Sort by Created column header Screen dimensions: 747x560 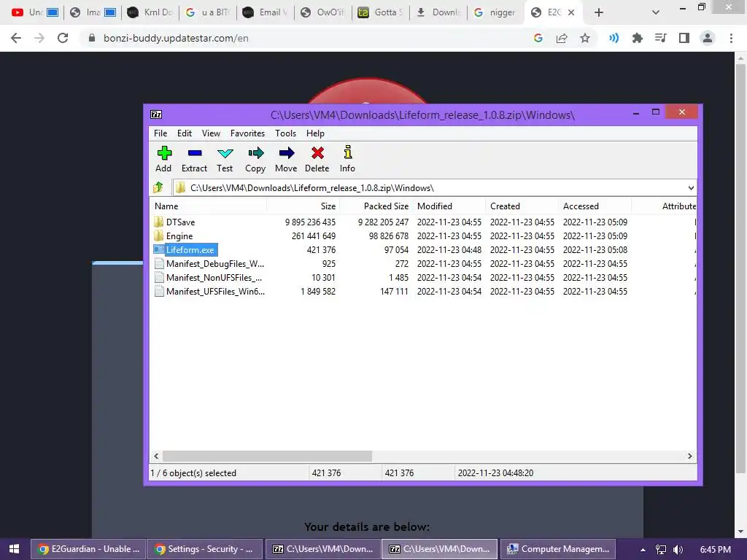coord(522,206)
